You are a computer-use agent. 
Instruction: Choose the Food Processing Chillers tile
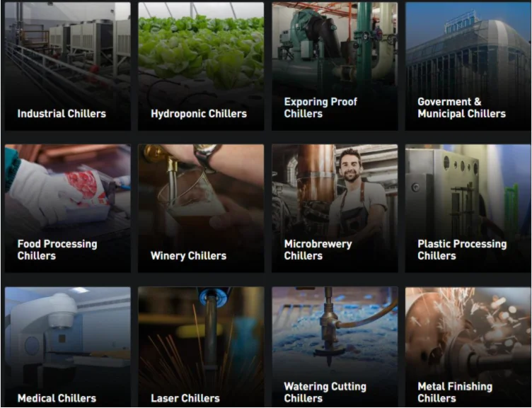(x=67, y=208)
